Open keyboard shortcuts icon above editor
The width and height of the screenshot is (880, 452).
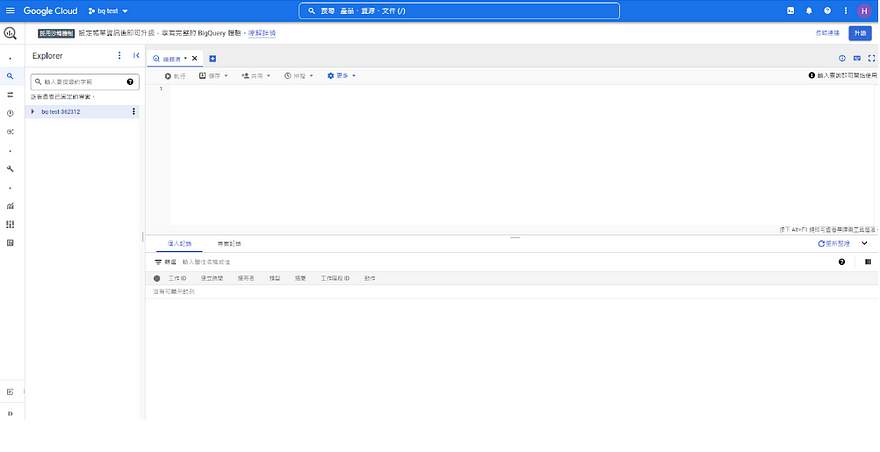[857, 58]
